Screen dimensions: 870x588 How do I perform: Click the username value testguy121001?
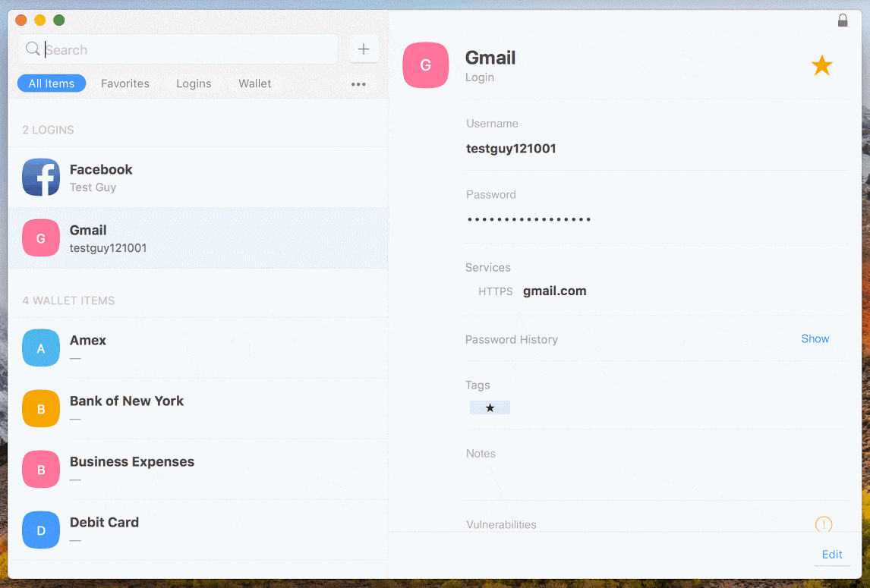(511, 148)
